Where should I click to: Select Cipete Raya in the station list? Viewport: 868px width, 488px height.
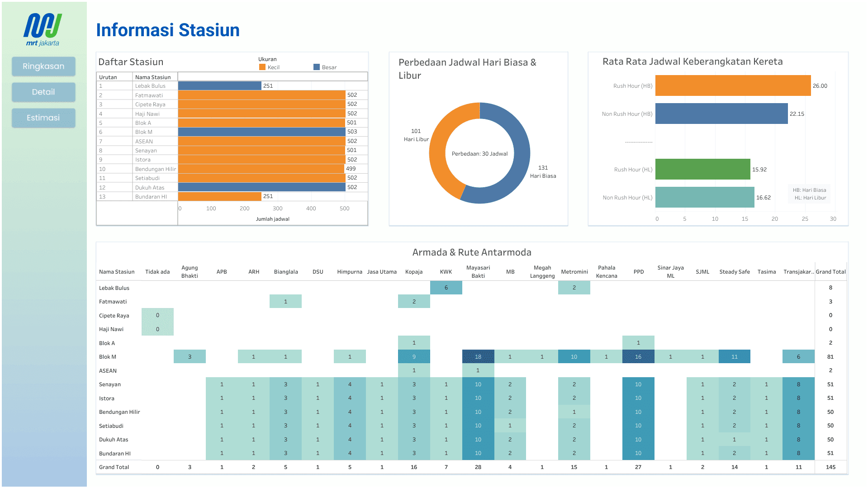coord(150,104)
